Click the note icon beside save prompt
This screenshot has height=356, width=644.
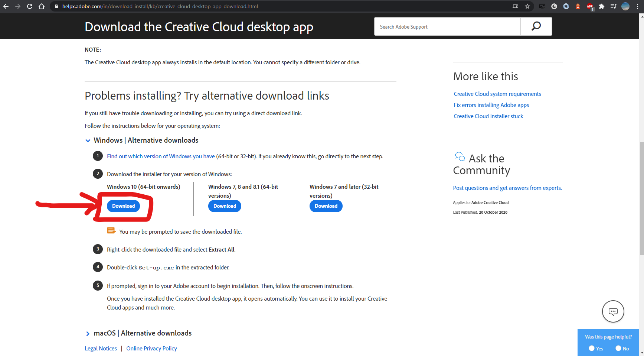click(x=111, y=231)
